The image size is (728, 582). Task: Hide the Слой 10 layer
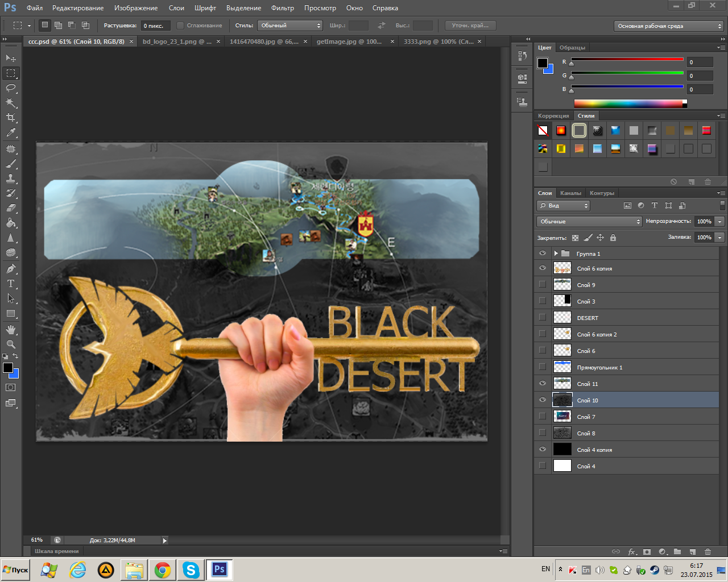pyautogui.click(x=542, y=400)
